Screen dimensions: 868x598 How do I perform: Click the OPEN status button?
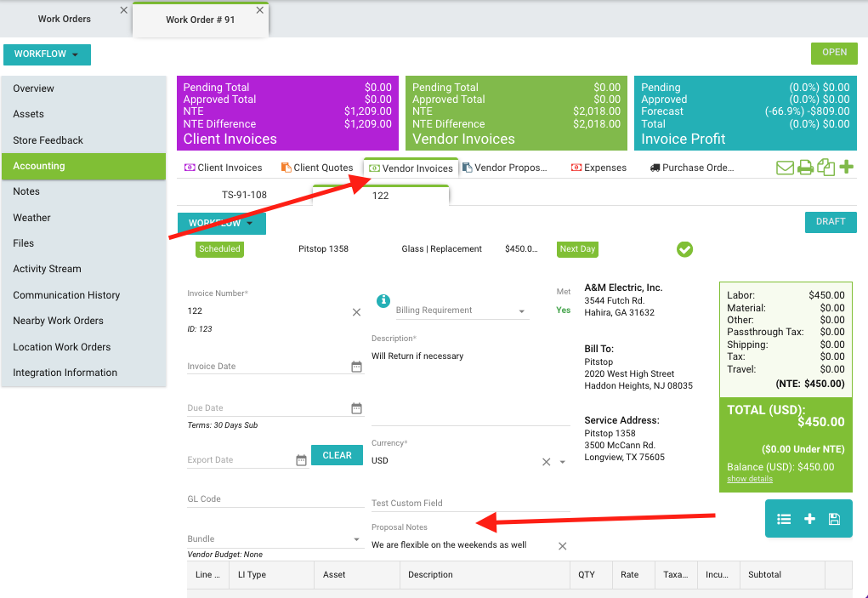[x=834, y=53]
